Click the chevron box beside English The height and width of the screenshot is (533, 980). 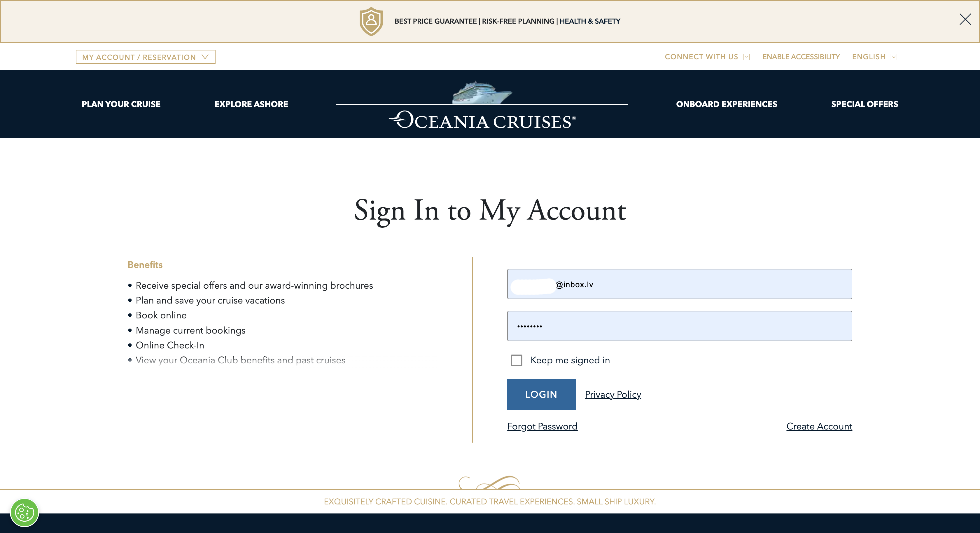coord(894,57)
